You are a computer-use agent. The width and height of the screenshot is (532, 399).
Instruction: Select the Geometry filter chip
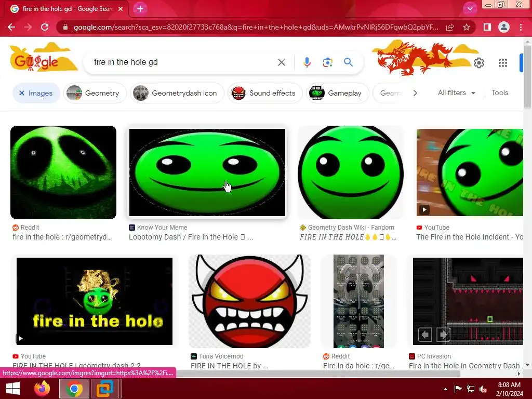click(x=95, y=93)
